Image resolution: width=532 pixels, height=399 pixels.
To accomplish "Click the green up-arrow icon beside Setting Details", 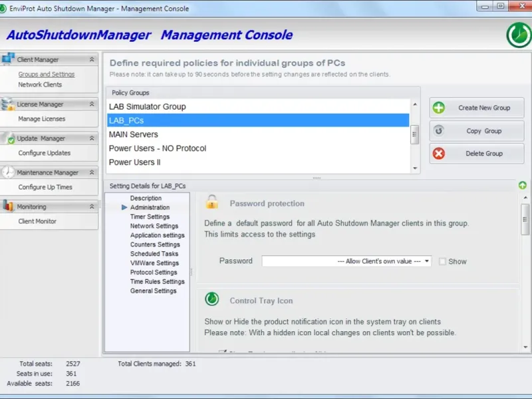I will (523, 186).
